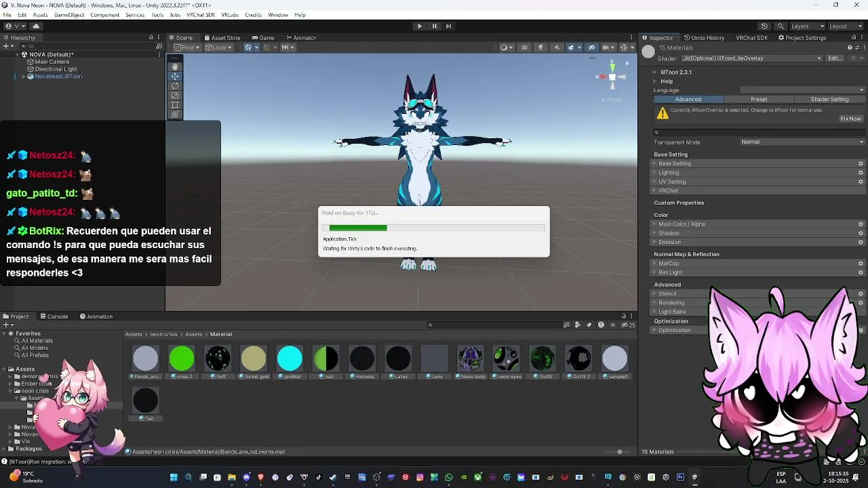Screen dimensions: 868x488
Task: Open material preset sliders icon
Action: (856, 47)
